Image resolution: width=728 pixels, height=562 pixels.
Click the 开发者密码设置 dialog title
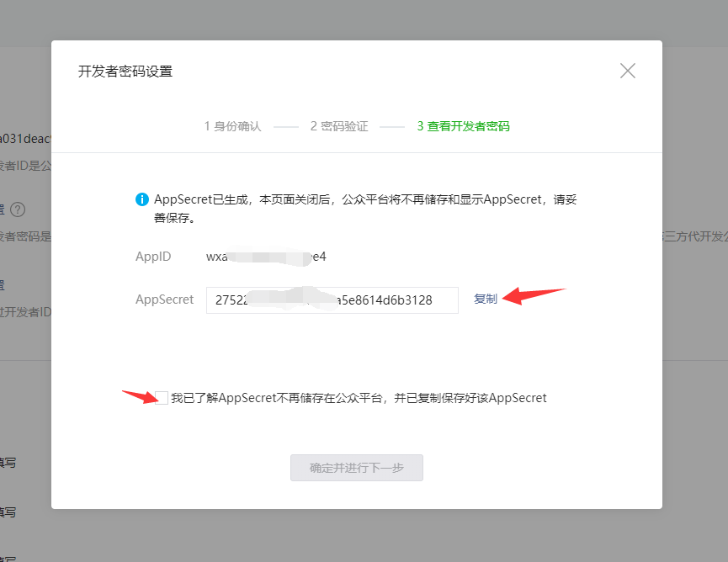pos(125,72)
